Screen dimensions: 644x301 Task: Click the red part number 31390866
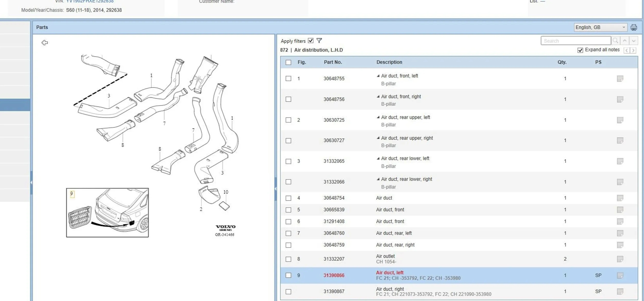pyautogui.click(x=334, y=275)
